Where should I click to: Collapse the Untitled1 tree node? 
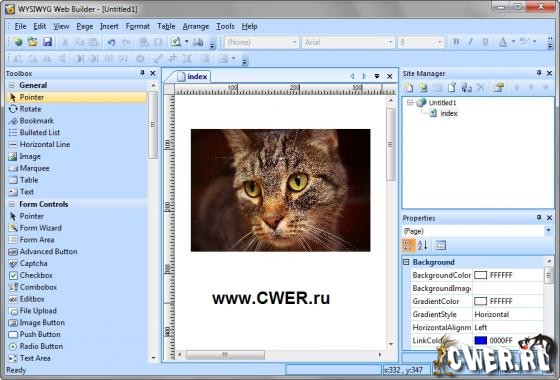tap(410, 102)
